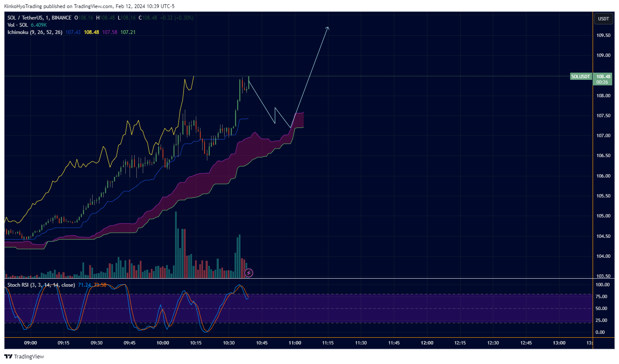The image size is (619, 364).
Task: Click the 12:00 time axis label
Action: pyautogui.click(x=427, y=343)
